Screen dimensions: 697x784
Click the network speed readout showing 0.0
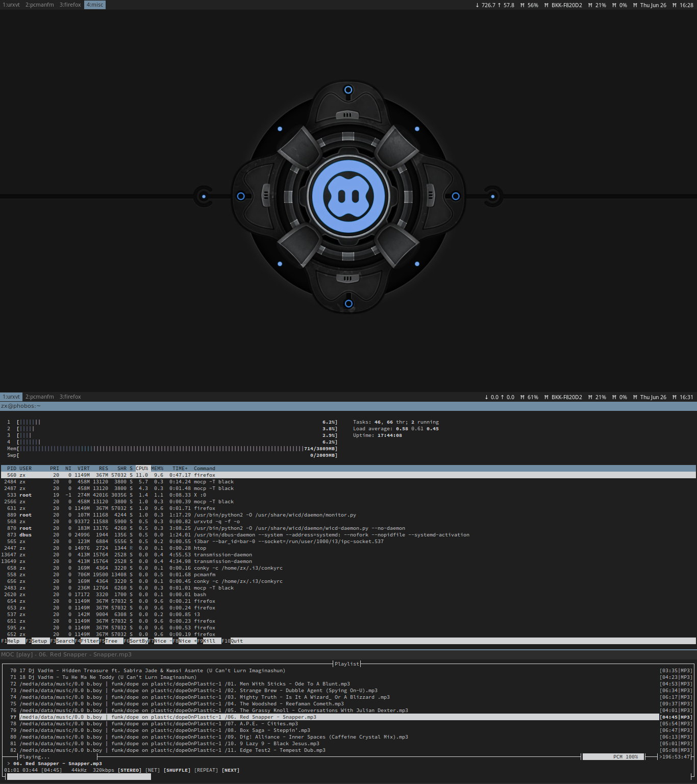(499, 397)
